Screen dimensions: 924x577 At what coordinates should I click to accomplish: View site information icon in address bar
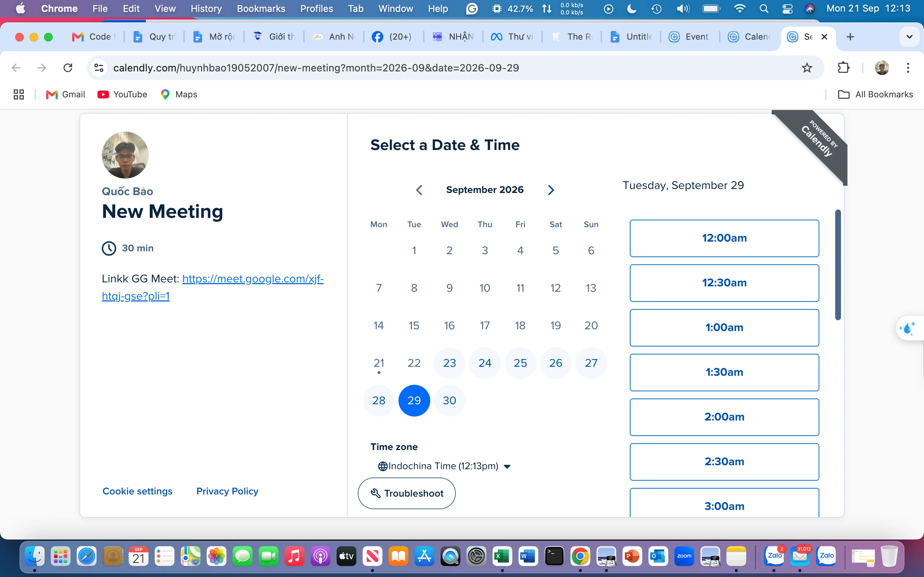(99, 68)
